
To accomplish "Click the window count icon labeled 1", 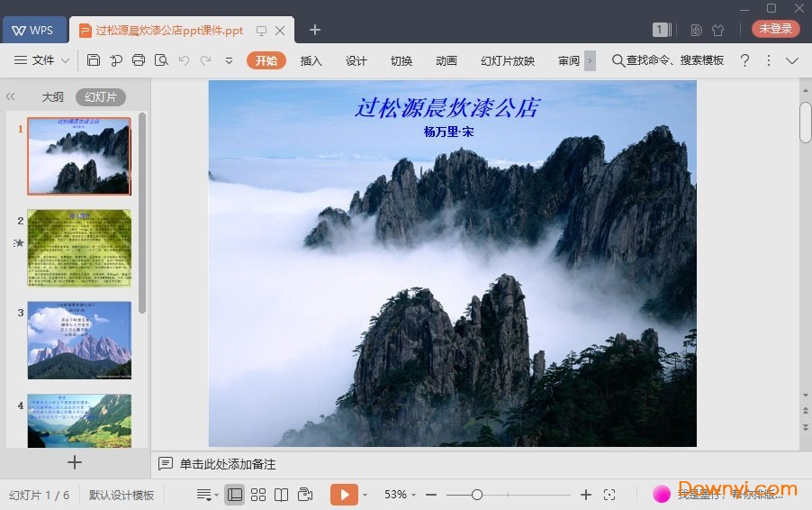I will point(662,30).
